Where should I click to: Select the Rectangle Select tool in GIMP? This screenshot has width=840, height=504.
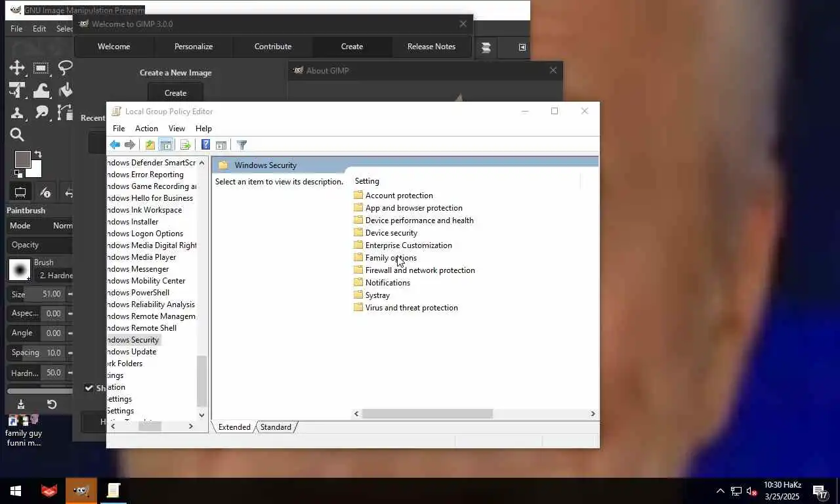[x=41, y=68]
